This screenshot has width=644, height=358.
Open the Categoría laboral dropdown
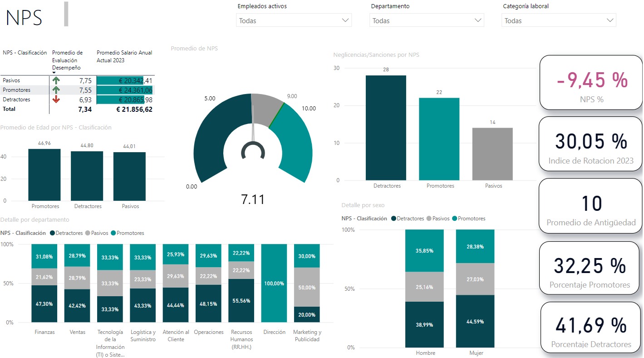point(559,20)
